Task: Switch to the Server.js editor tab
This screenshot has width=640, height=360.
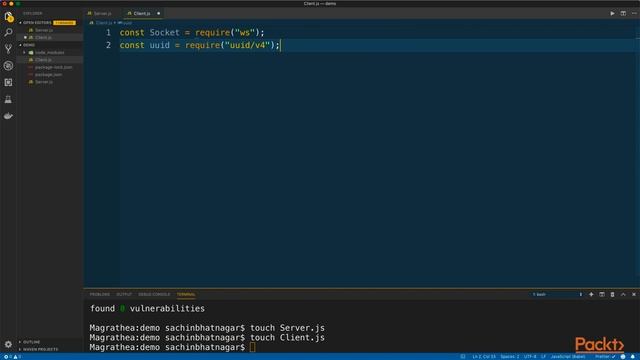Action: coord(102,13)
